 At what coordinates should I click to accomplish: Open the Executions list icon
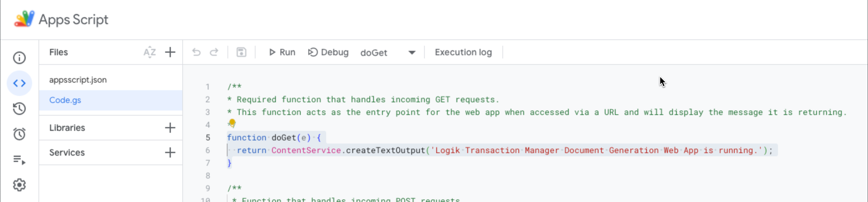19,160
